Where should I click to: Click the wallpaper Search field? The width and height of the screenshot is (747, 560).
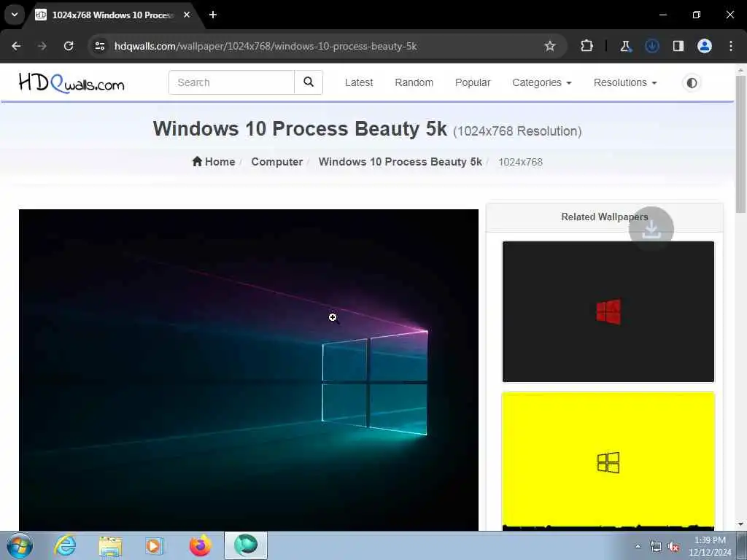231,82
